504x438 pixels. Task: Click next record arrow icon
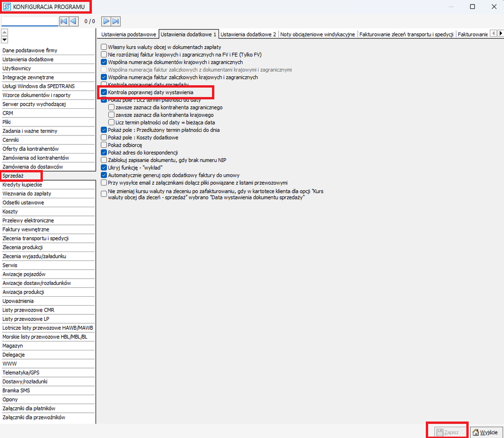pyautogui.click(x=106, y=21)
